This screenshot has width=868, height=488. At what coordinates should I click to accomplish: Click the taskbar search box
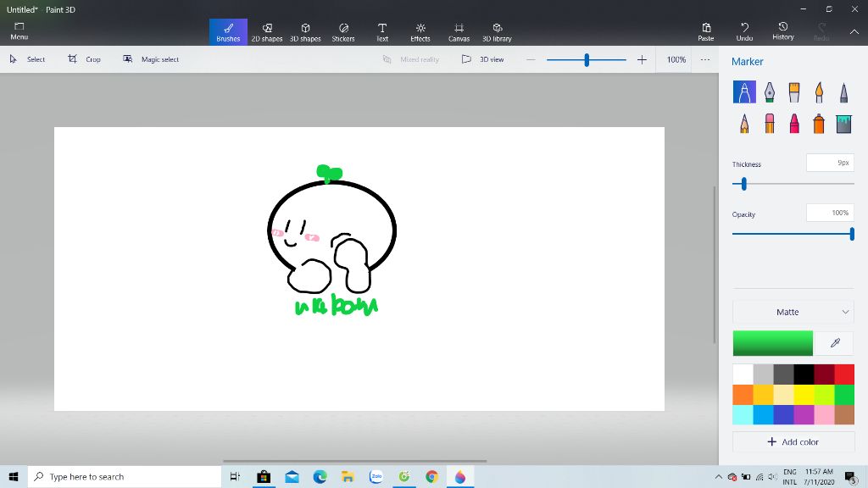[125, 476]
